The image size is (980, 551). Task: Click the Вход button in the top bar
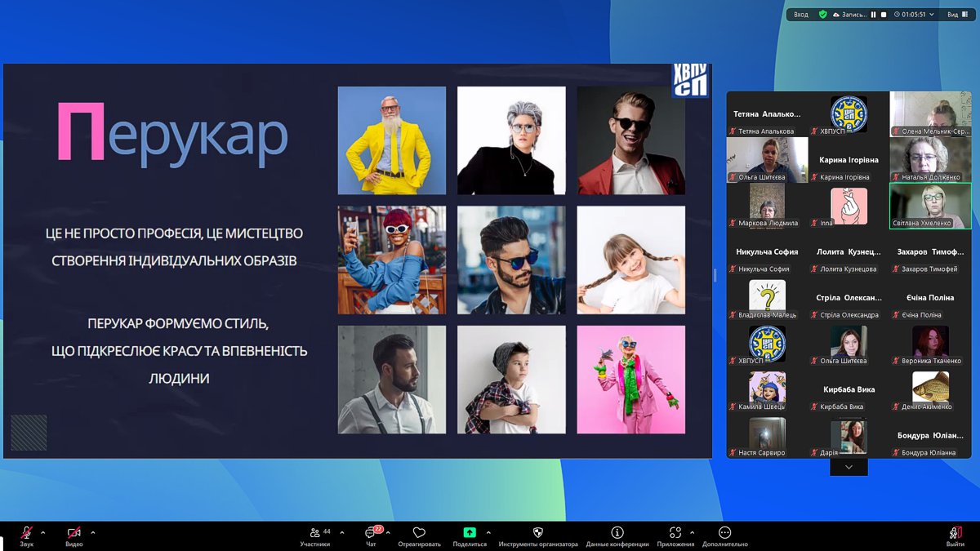click(801, 15)
